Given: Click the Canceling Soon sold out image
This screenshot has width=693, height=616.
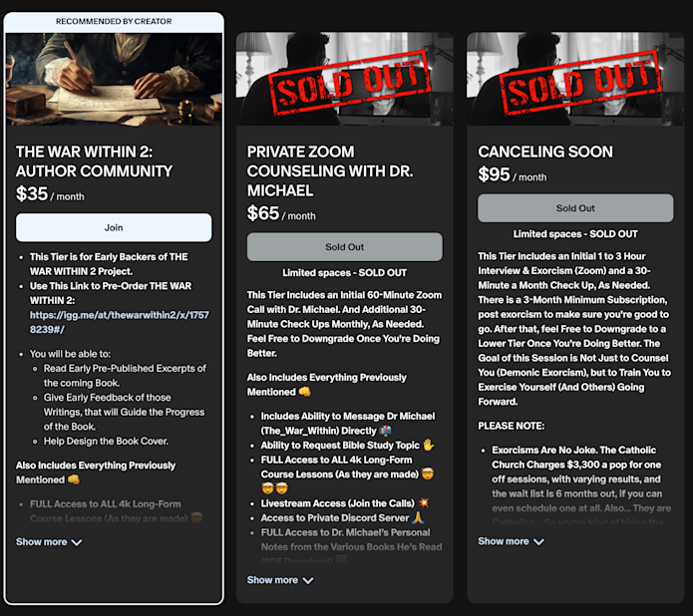Looking at the screenshot, I should 575,79.
